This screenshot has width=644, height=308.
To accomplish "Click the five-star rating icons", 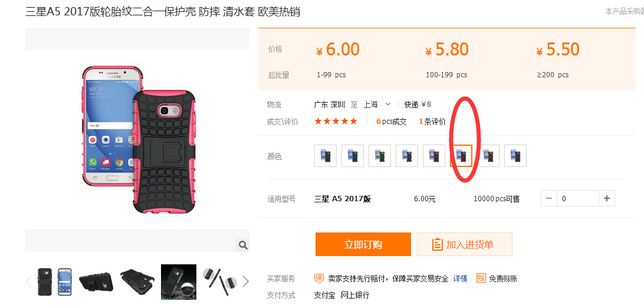I will click(336, 121).
